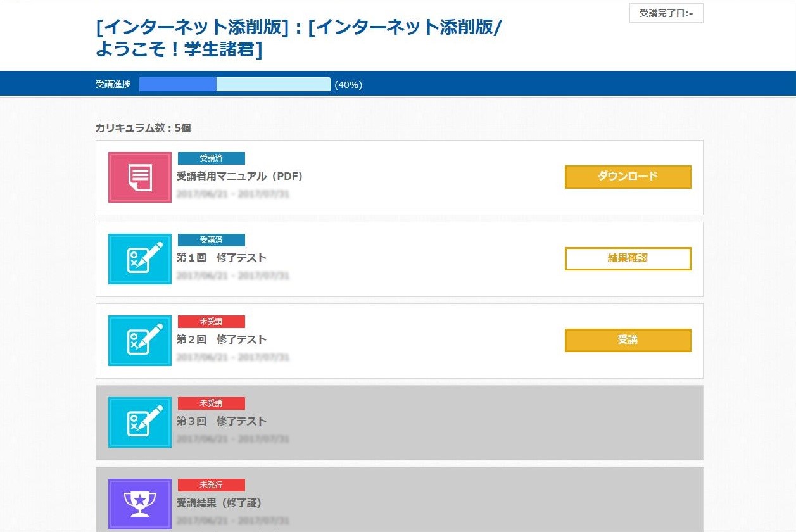Click the 受講済 badge on the manual row
This screenshot has height=532, width=796.
click(212, 158)
